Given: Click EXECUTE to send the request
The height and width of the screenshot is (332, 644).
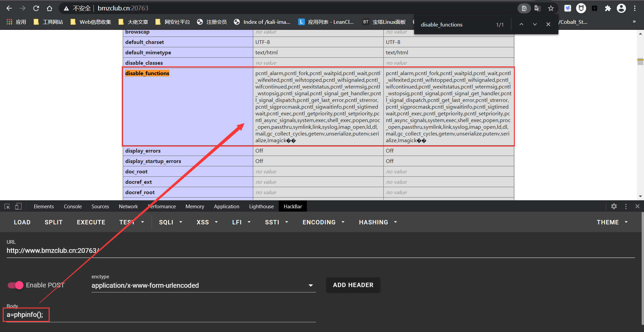Looking at the screenshot, I should [91, 222].
